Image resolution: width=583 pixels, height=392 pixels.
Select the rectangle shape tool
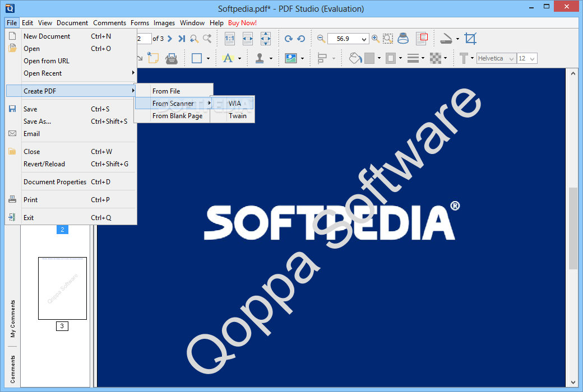point(197,58)
